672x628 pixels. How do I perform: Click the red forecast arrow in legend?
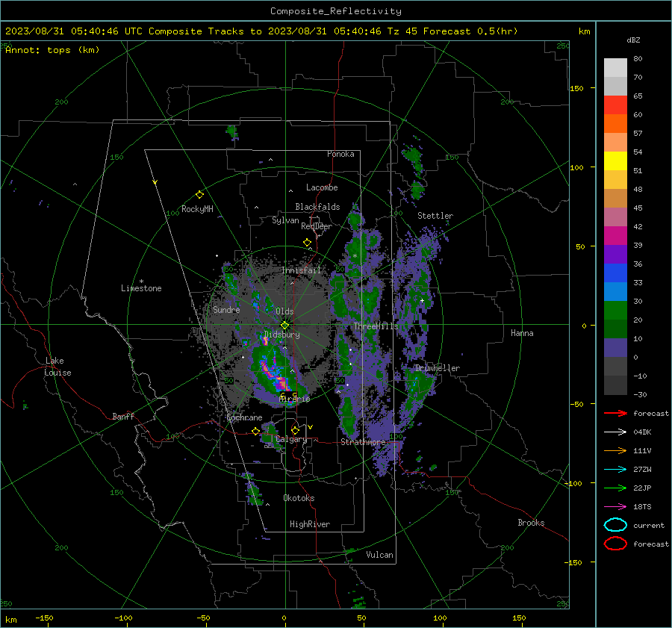point(615,413)
